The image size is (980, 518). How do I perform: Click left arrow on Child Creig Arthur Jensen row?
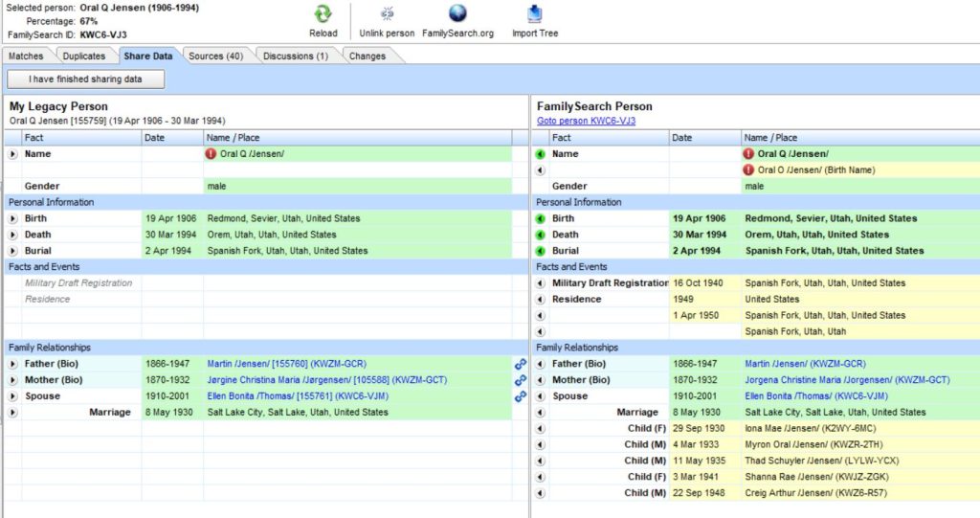[x=541, y=493]
